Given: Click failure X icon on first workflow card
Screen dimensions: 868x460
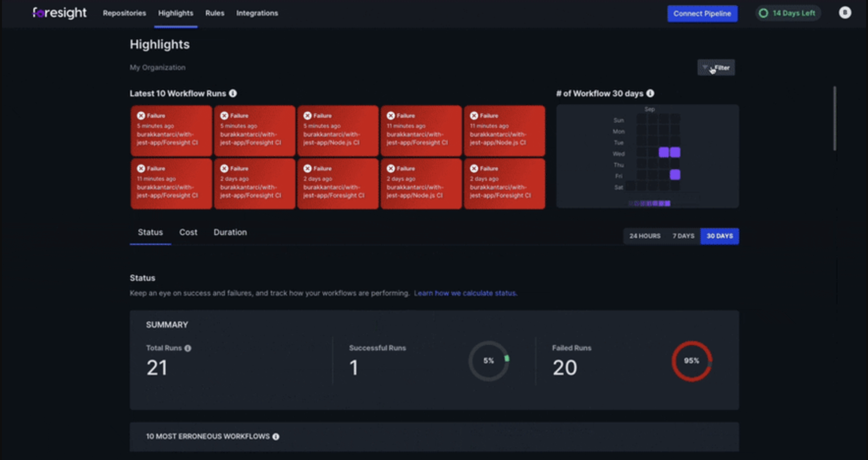Looking at the screenshot, I should coord(141,115).
